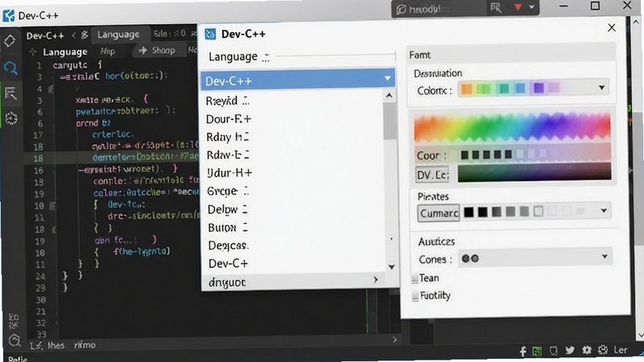This screenshot has height=362, width=644.
Task: Close the Dev-C++ dialog
Action: point(612,27)
